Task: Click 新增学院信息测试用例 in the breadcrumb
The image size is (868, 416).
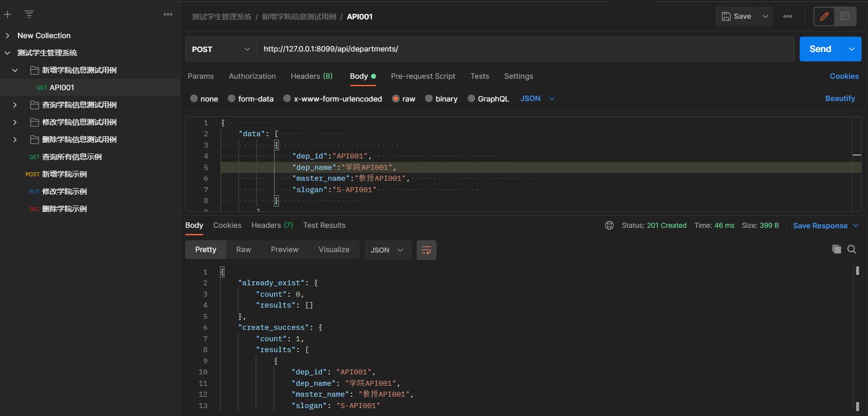Action: (x=299, y=17)
